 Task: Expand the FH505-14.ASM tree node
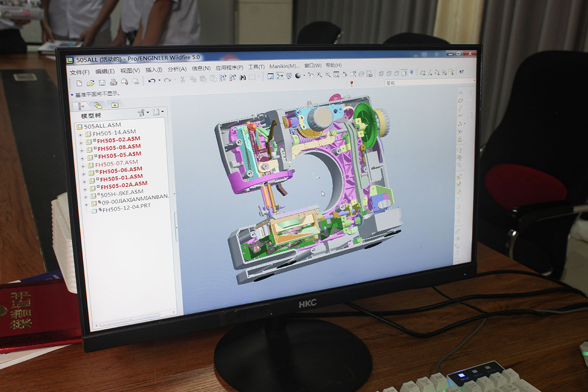pos(80,134)
